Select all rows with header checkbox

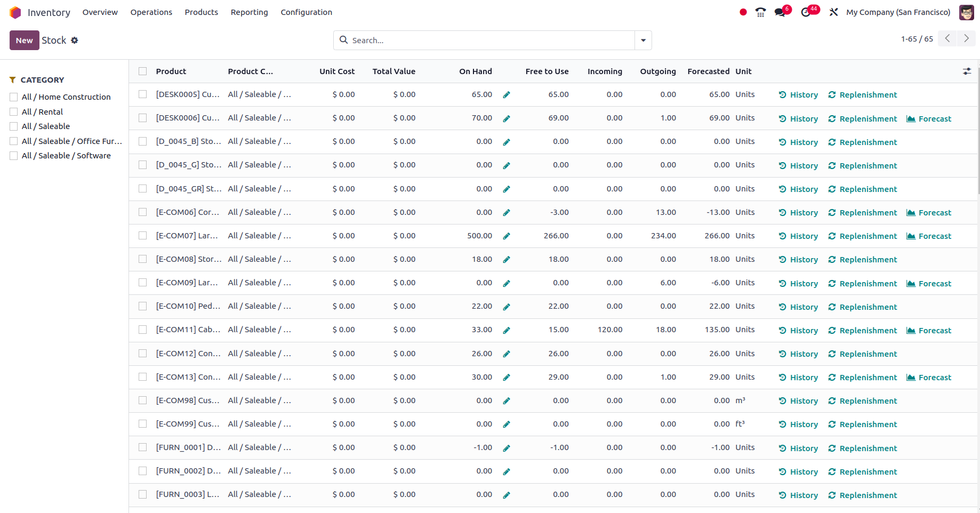142,71
